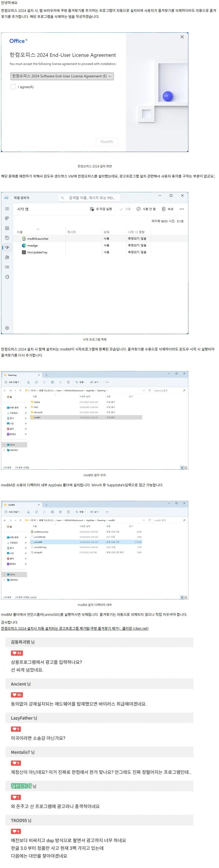Image resolution: width=219 pixels, height=868 pixels.
Task: Click the HncUpdateTray startup entry icon
Action: [x=24, y=252]
